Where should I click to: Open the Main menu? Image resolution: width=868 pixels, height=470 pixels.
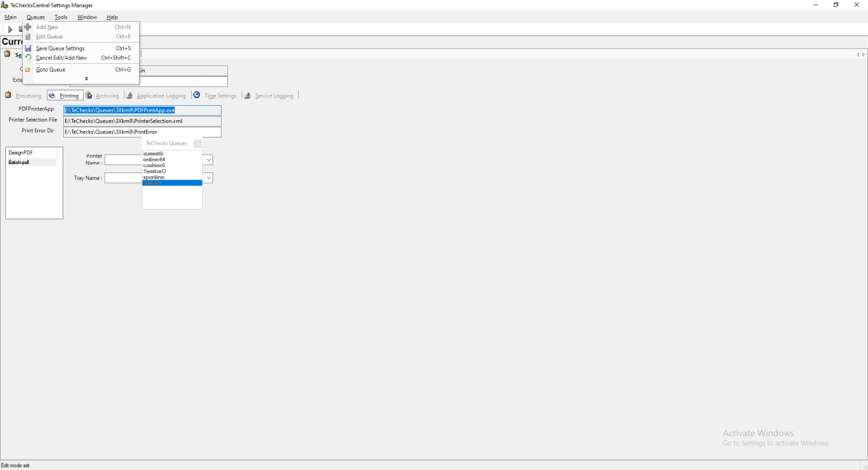coord(10,17)
